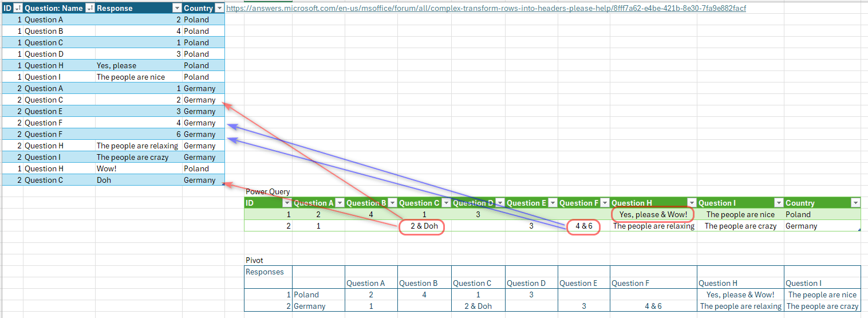Select 'Yes, please & Wow!' in the pivot table
Screen dimensions: 868x318
coord(740,295)
